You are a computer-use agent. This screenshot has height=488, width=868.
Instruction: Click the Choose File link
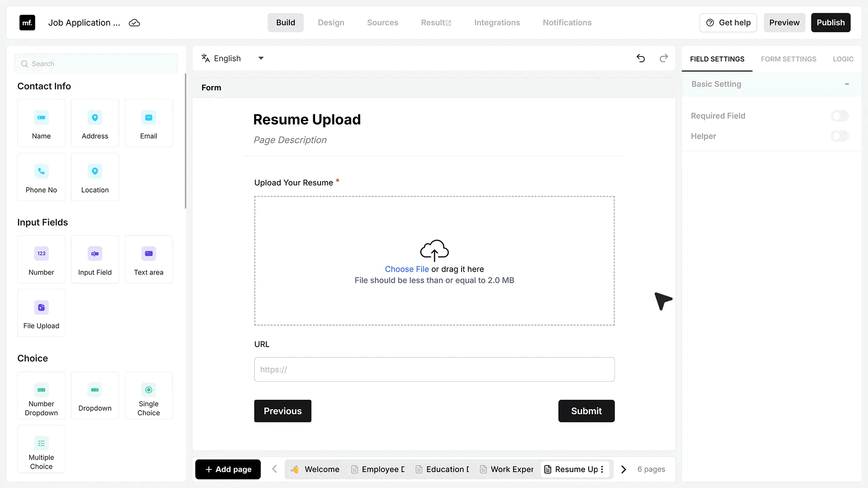[406, 269]
